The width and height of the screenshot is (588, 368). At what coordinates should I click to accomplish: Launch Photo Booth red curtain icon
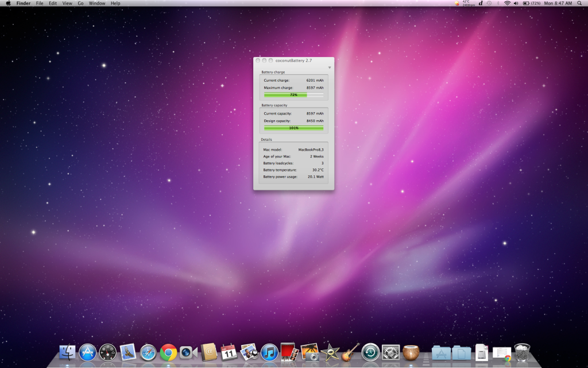coord(289,352)
